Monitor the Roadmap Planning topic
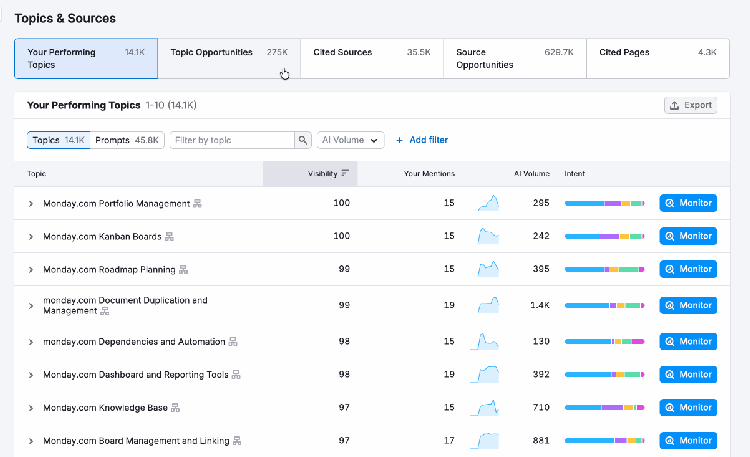750x457 pixels. [x=688, y=269]
